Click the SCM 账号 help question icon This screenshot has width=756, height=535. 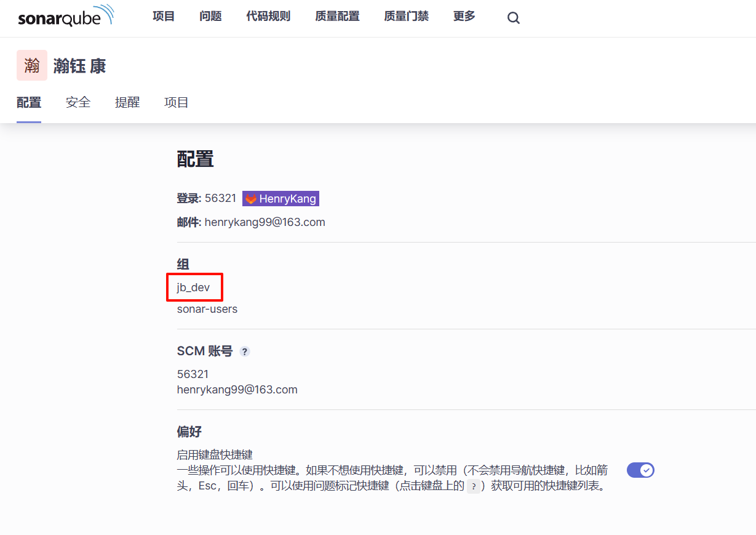click(x=245, y=352)
